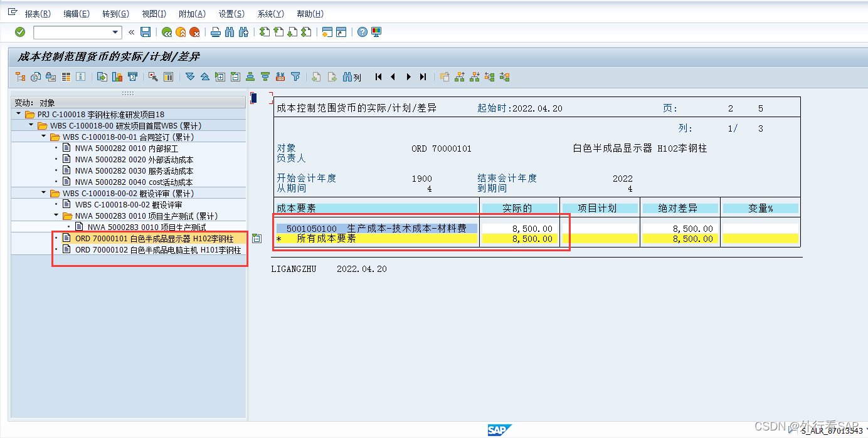Click the red Cancel icon

tap(195, 32)
